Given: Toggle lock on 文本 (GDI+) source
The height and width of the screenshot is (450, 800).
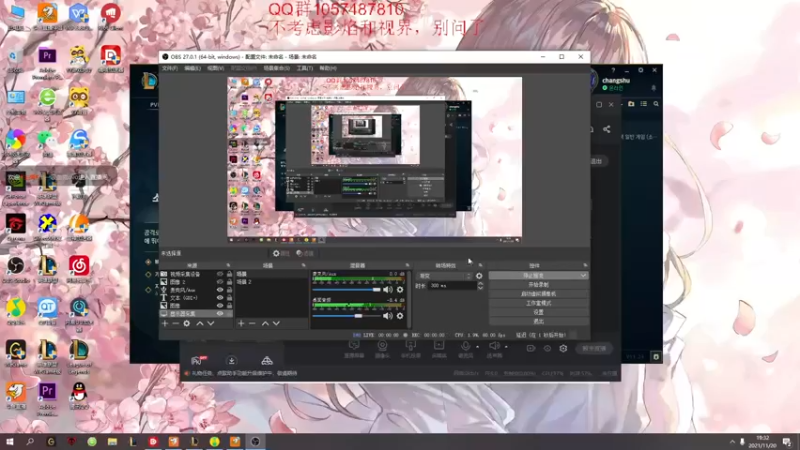Looking at the screenshot, I should (x=229, y=297).
